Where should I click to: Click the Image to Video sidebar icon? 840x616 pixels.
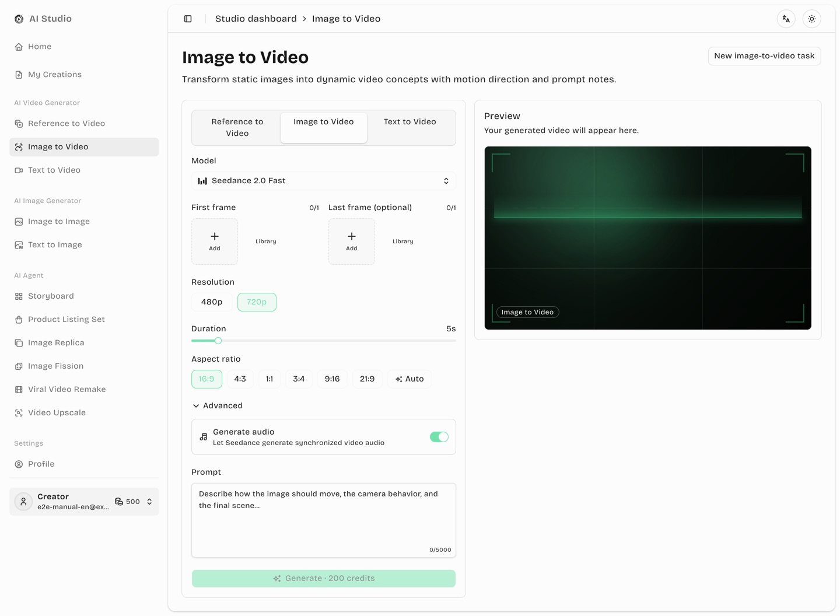click(x=19, y=147)
